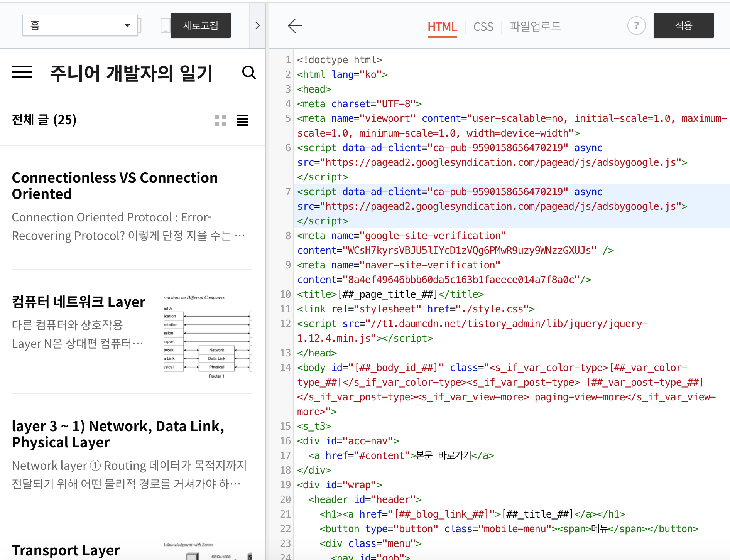Open the Transport Layer post
730x560 pixels.
point(66,550)
